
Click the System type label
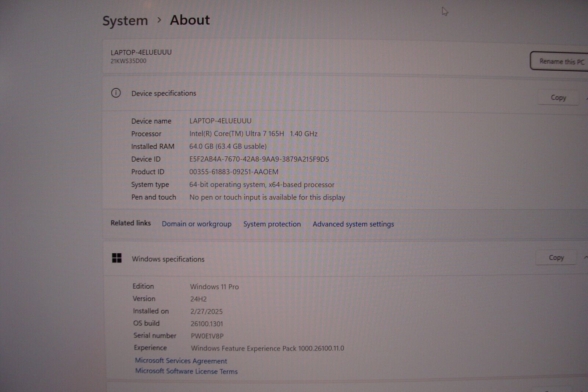(150, 185)
